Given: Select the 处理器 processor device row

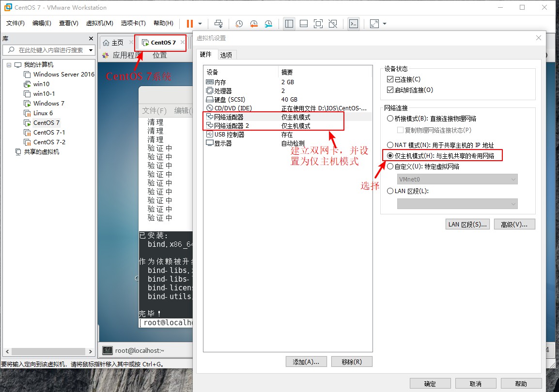Looking at the screenshot, I should 288,91.
